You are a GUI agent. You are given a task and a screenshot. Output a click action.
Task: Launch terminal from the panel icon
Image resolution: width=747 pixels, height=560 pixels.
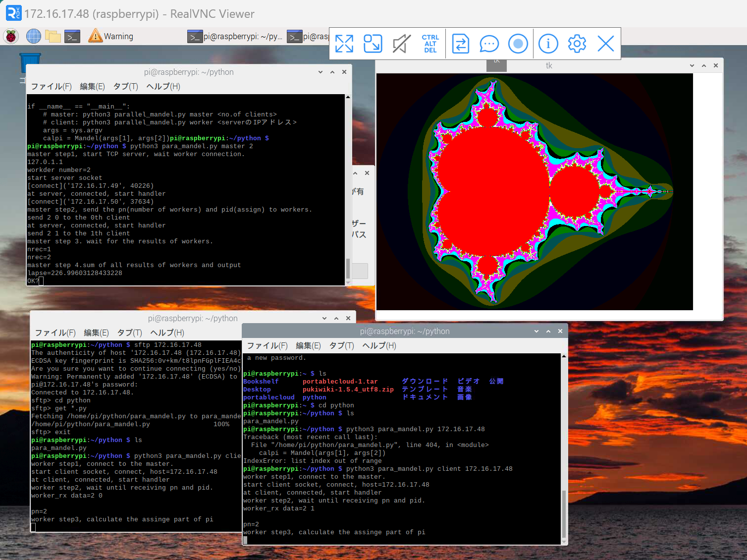(72, 36)
